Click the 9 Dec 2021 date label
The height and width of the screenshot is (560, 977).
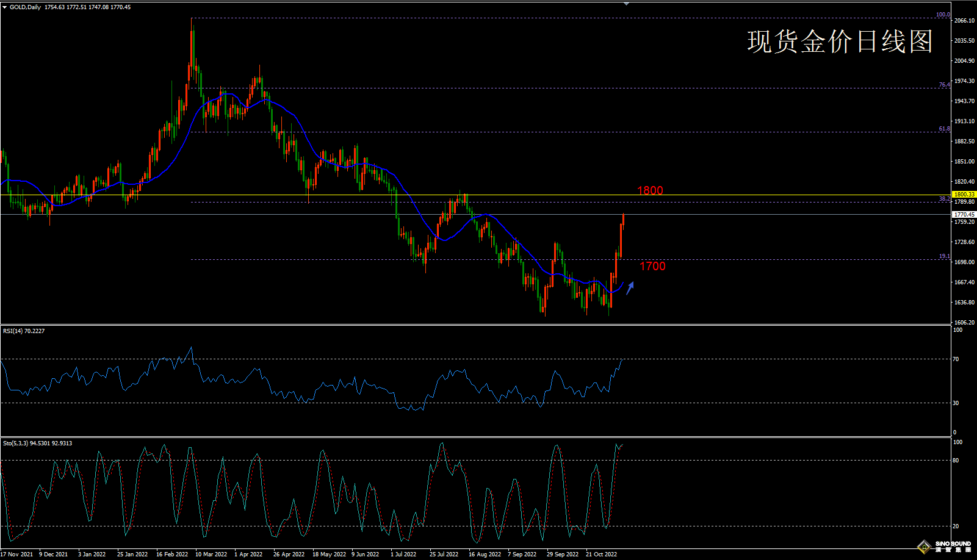54,555
